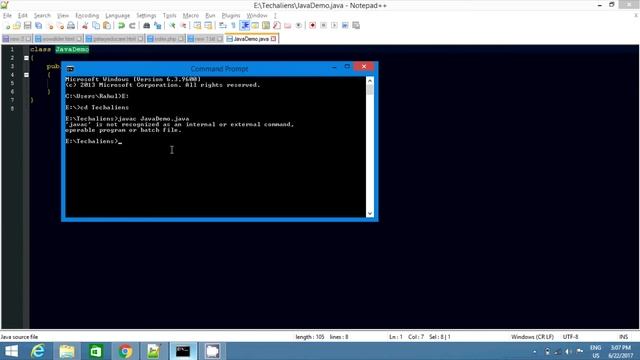This screenshot has width=640, height=360.
Task: Launch Internet Explorer from taskbar
Action: pos(38,351)
